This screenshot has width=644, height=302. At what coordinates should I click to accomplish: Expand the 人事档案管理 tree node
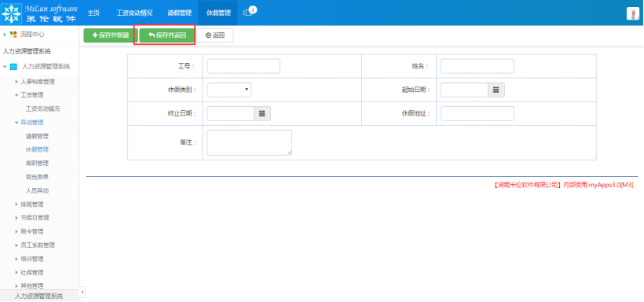(16, 82)
